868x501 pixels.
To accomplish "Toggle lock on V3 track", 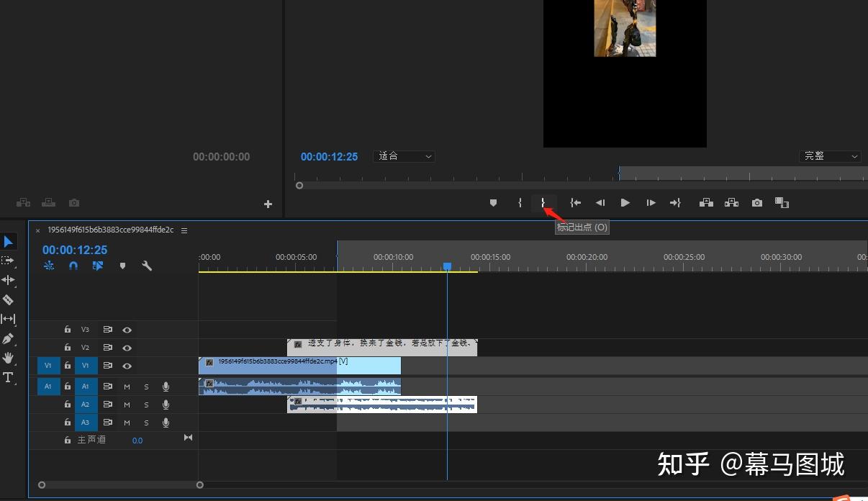I will [68, 330].
